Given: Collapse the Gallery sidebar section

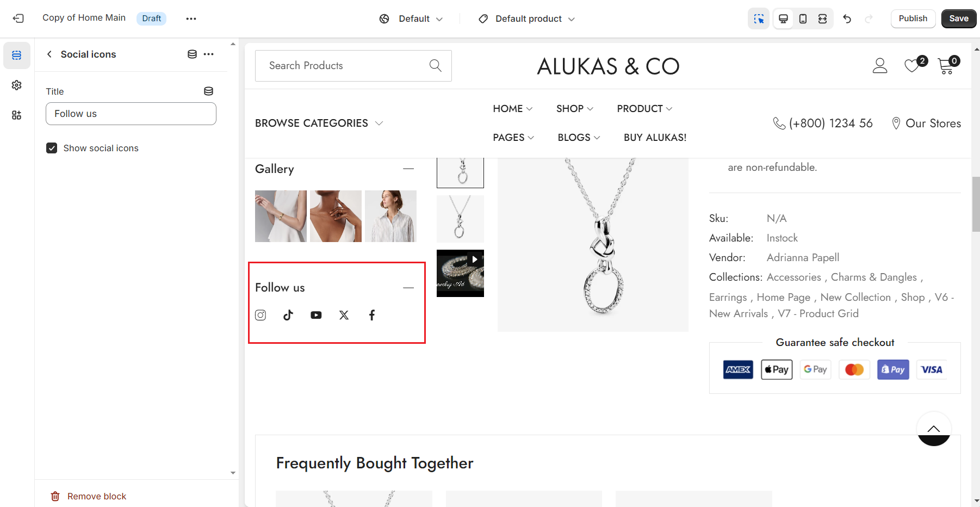Looking at the screenshot, I should click(x=408, y=169).
